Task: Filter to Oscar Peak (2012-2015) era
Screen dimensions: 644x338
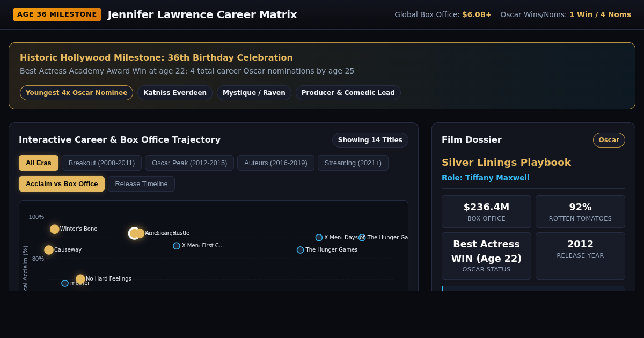Action: 189,163
